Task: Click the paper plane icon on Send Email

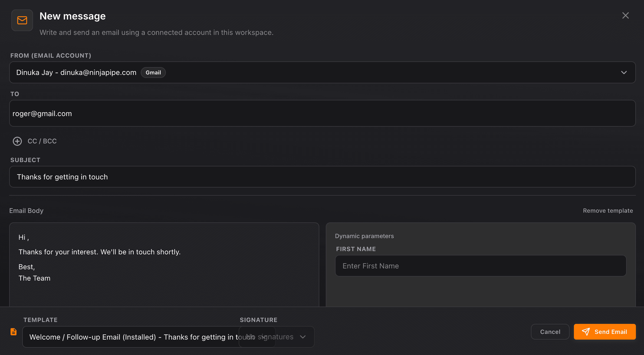Action: (x=586, y=332)
